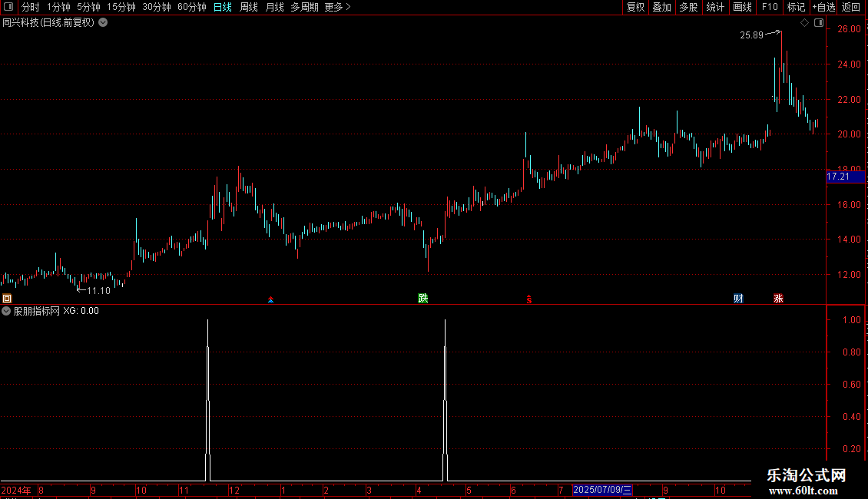Select the 5分钟 period
Viewport: 868px width, 499px height.
point(88,7)
